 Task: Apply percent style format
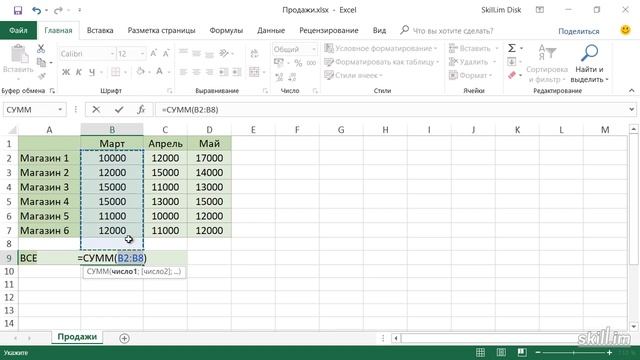(x=298, y=63)
